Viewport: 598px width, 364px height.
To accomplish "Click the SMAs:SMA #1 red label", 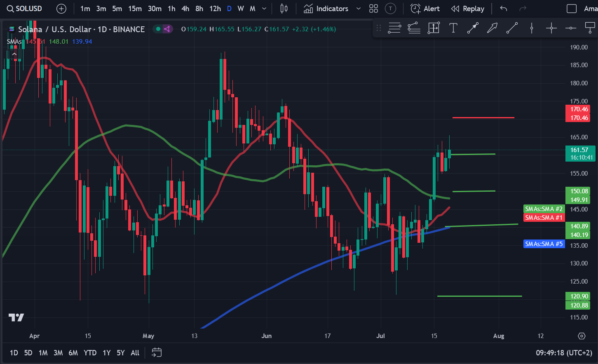I will coord(544,217).
